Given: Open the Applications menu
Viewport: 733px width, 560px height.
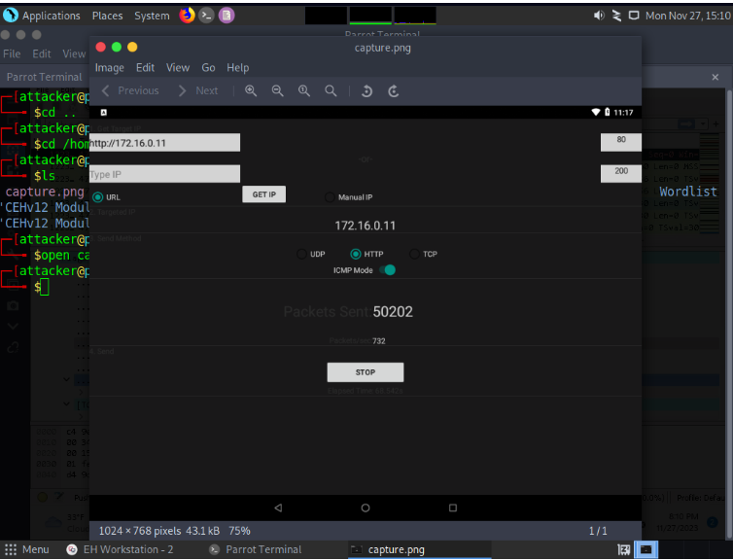Looking at the screenshot, I should (x=42, y=16).
